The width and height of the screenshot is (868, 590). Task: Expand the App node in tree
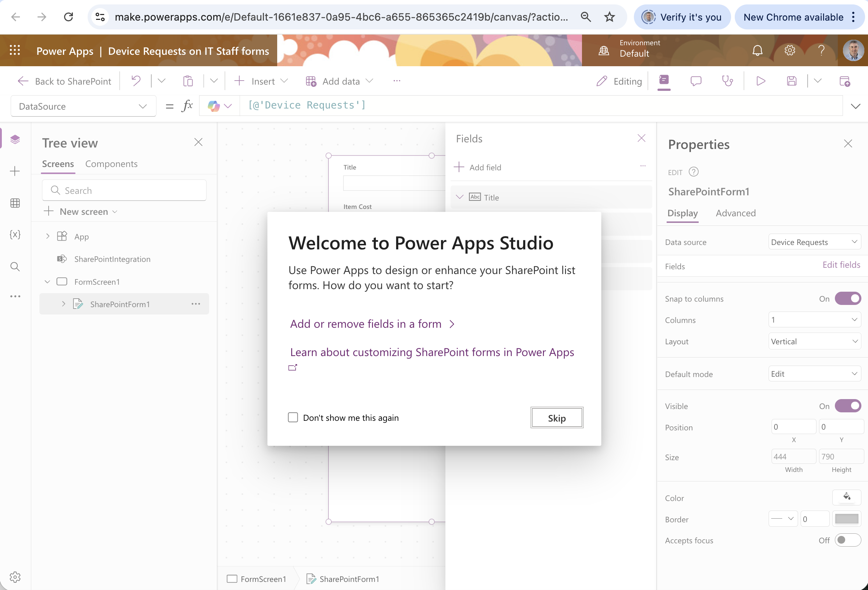pos(47,236)
